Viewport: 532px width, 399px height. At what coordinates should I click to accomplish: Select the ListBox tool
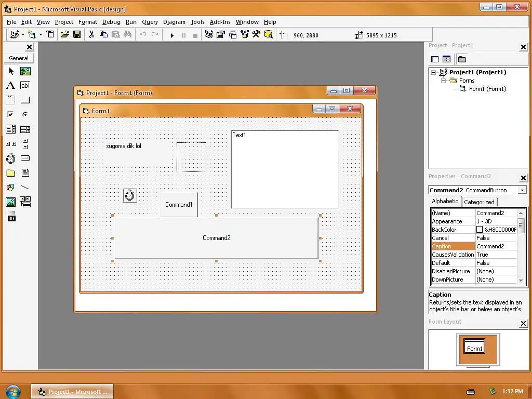click(25, 129)
